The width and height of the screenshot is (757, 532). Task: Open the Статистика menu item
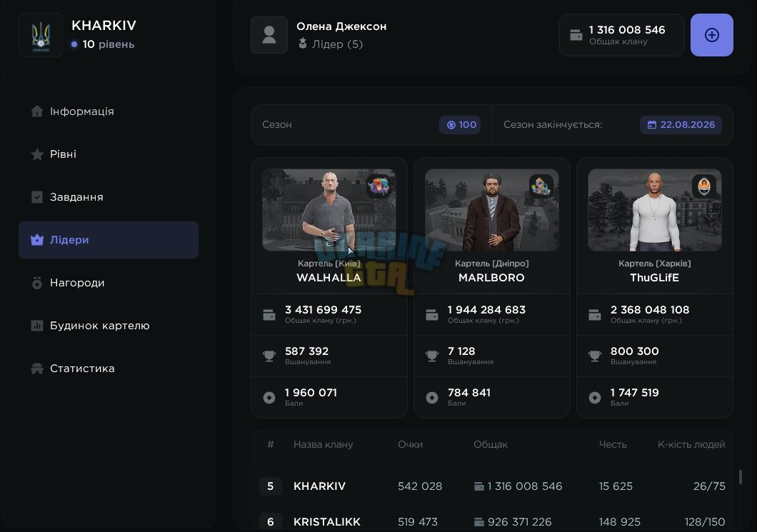(109, 368)
